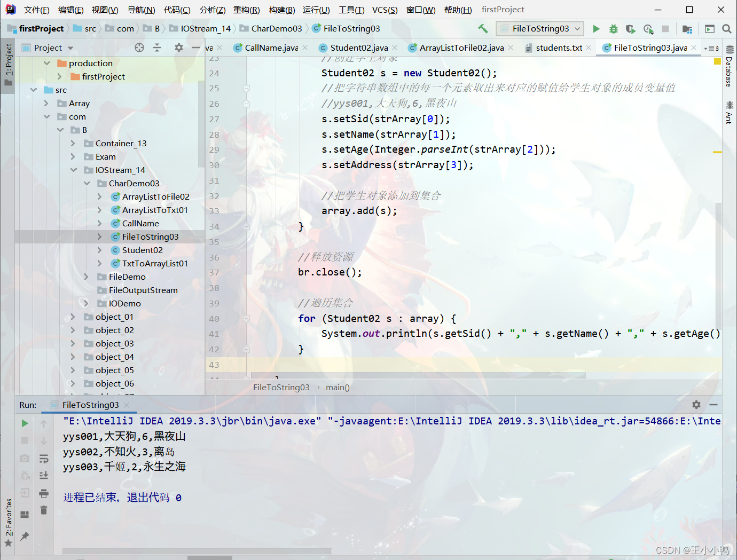Select ArrayListToTxt01 in the project tree
Screen dimensions: 737x560
click(x=155, y=210)
